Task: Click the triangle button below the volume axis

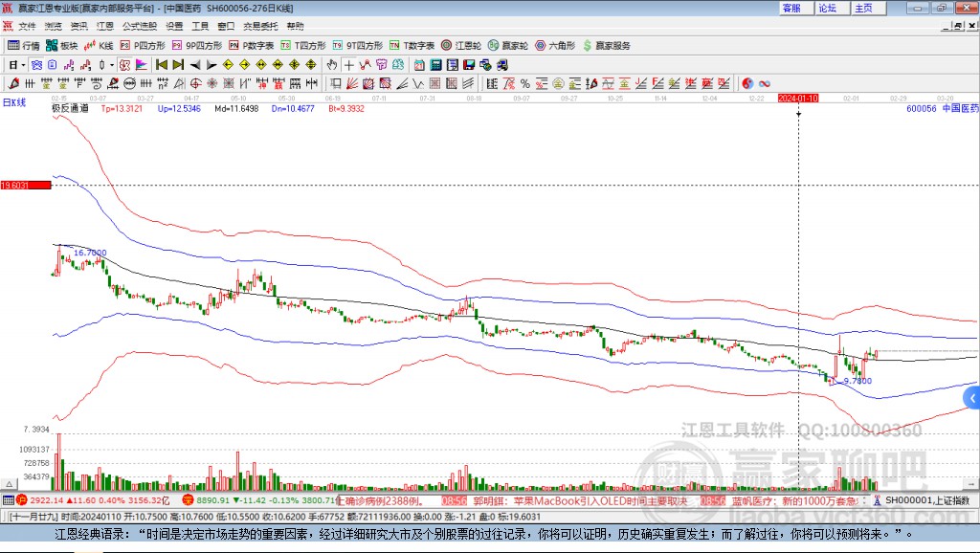Action: point(9,484)
